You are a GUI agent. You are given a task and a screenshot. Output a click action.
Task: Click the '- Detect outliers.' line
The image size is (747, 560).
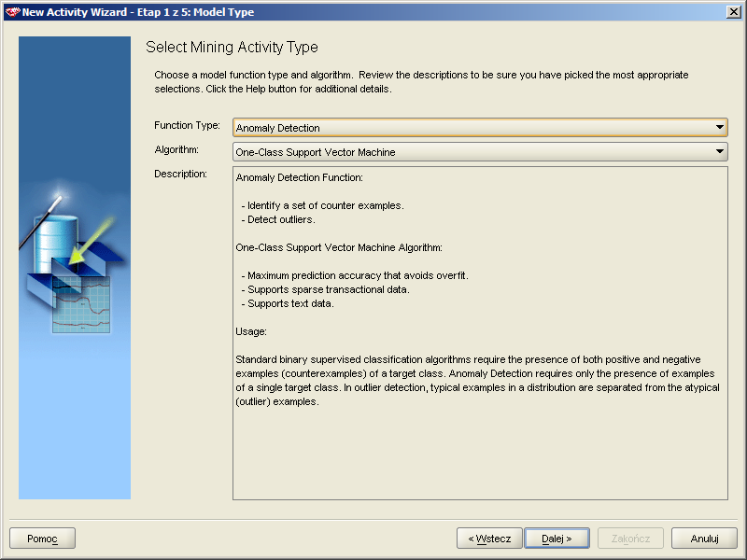pos(278,219)
